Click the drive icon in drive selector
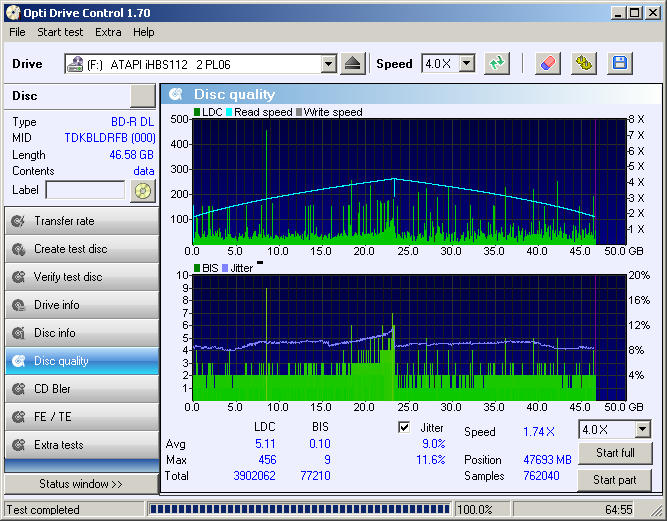667x521 pixels. pyautogui.click(x=75, y=64)
